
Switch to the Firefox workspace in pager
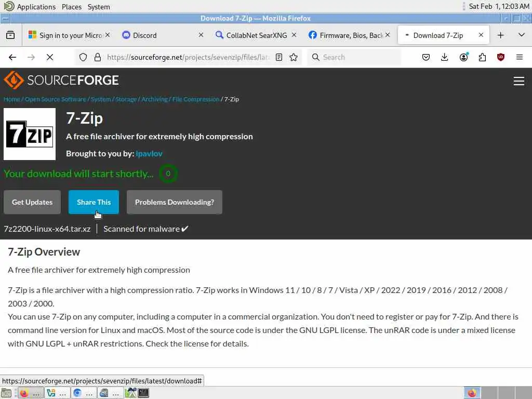[x=472, y=393]
